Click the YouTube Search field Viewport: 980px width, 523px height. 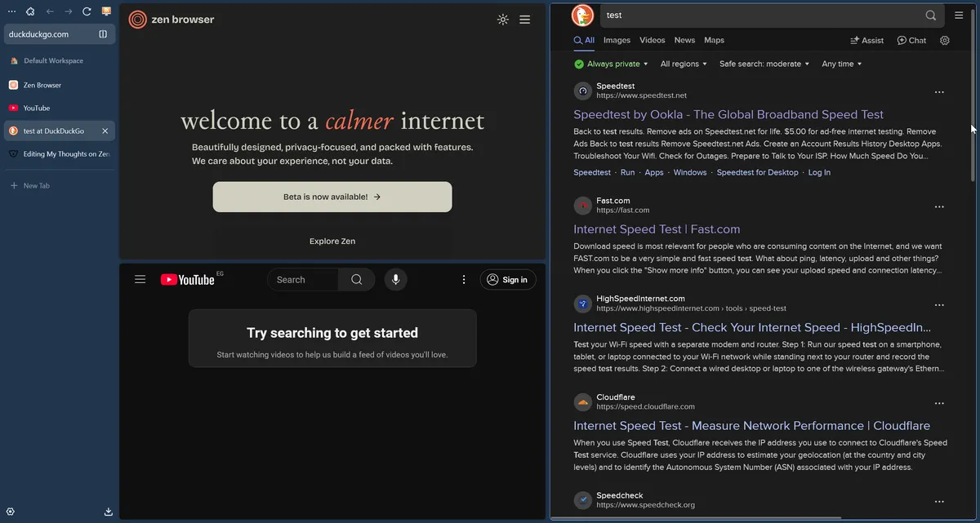(303, 280)
